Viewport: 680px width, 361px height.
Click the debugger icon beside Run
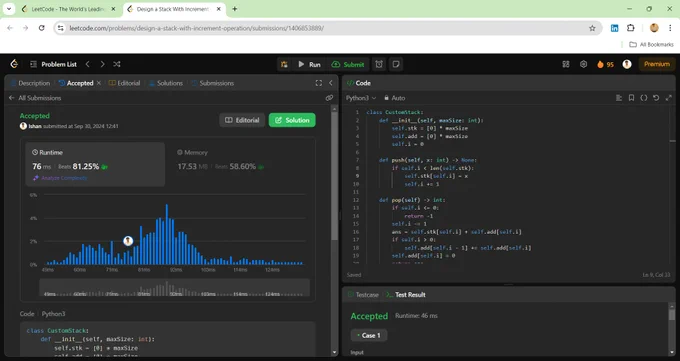coord(284,64)
